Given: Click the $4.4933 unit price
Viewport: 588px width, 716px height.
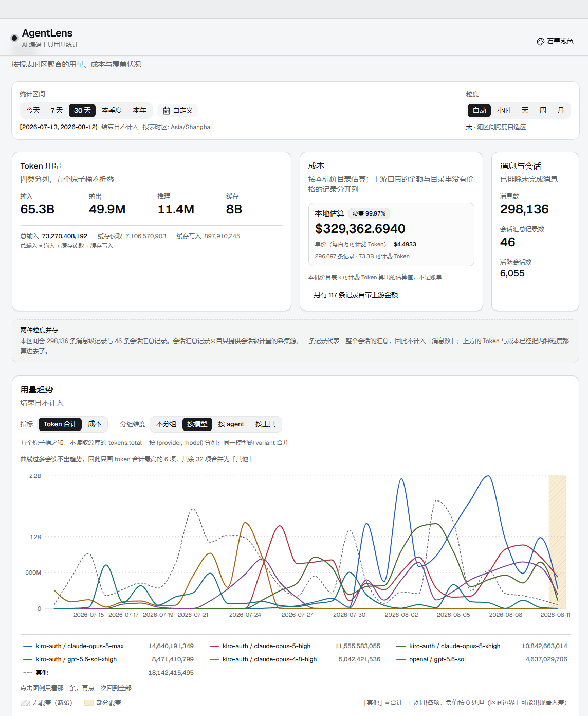Looking at the screenshot, I should 405,244.
